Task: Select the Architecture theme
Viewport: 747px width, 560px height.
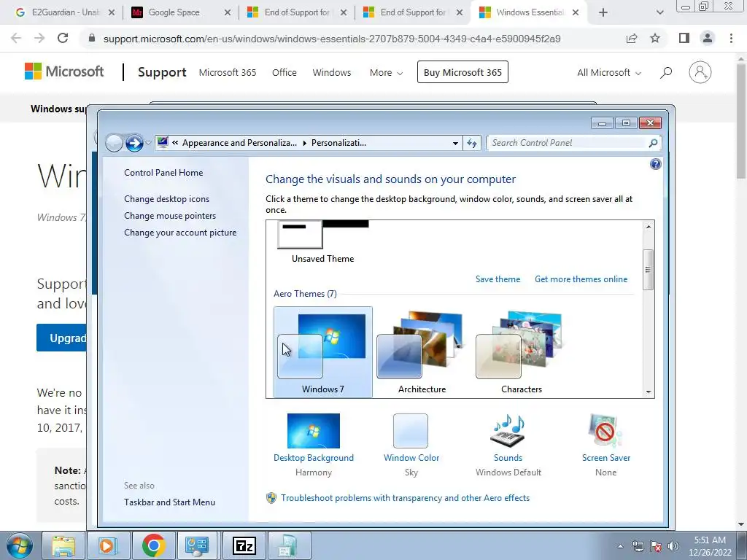Action: pyautogui.click(x=422, y=352)
